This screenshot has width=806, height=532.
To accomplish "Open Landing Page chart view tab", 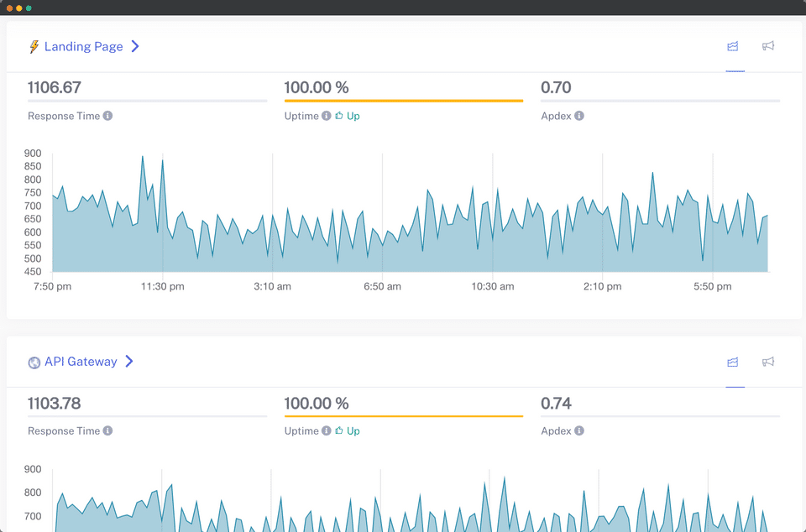I will (733, 46).
